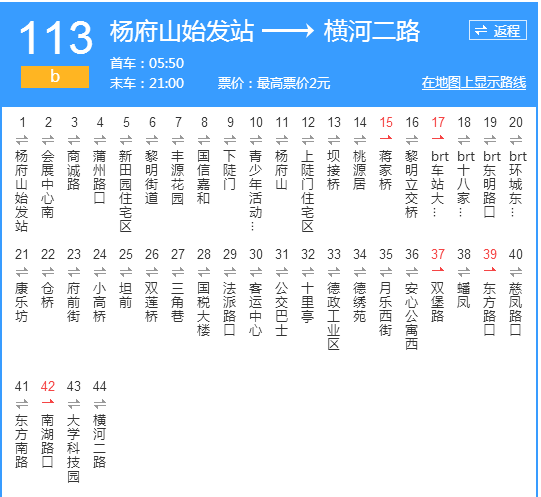Click the 返程 return-route button
Image resolution: width=541 pixels, height=497 pixels.
498,30
